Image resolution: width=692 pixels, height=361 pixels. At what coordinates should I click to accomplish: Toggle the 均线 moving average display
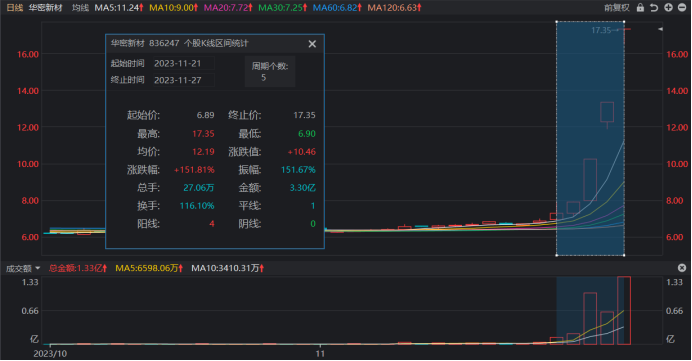80,8
